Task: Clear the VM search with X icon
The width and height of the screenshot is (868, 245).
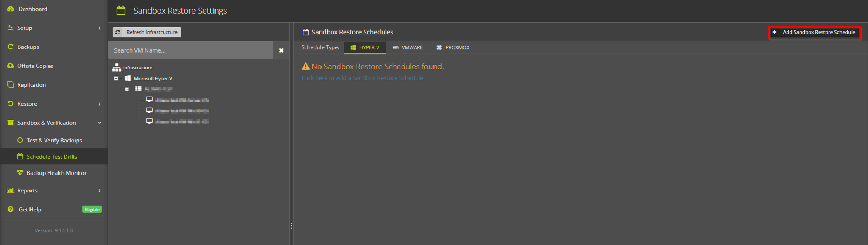Action: (281, 50)
